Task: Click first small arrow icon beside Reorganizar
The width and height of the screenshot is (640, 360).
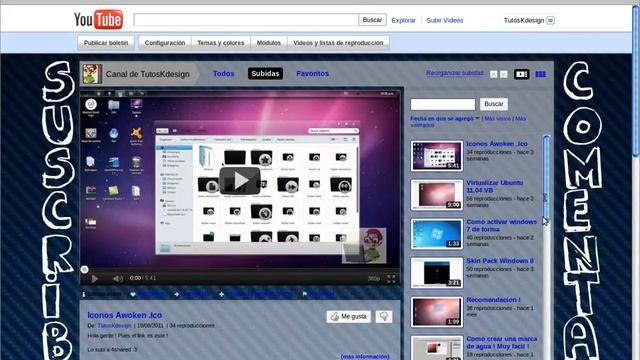Action: [x=494, y=74]
